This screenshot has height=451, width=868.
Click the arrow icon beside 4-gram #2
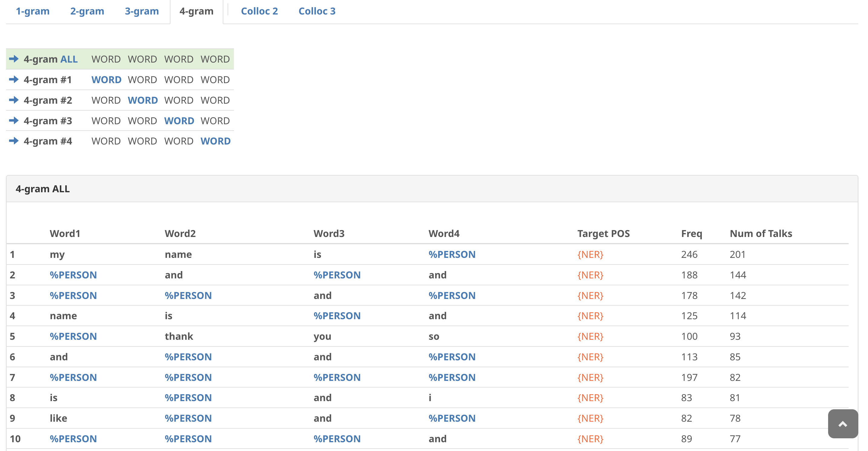click(14, 100)
